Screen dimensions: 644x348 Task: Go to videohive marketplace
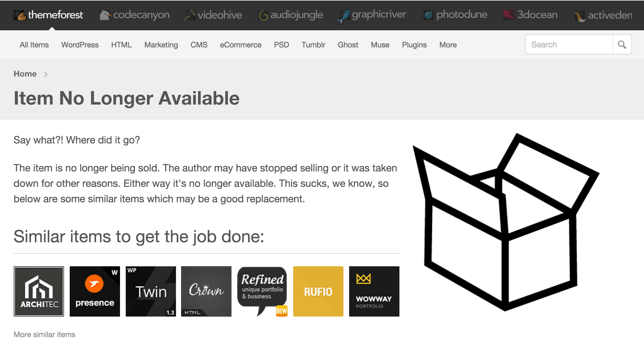click(213, 15)
